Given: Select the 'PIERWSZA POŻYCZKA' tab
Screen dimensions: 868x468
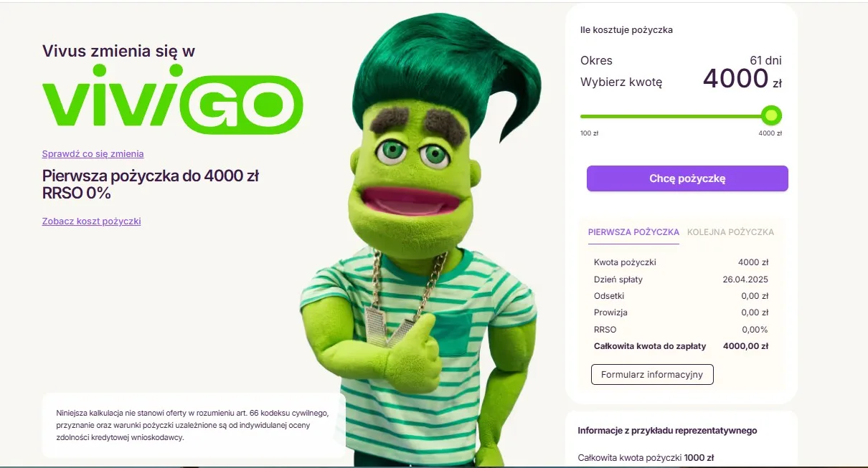Looking at the screenshot, I should pyautogui.click(x=633, y=232).
